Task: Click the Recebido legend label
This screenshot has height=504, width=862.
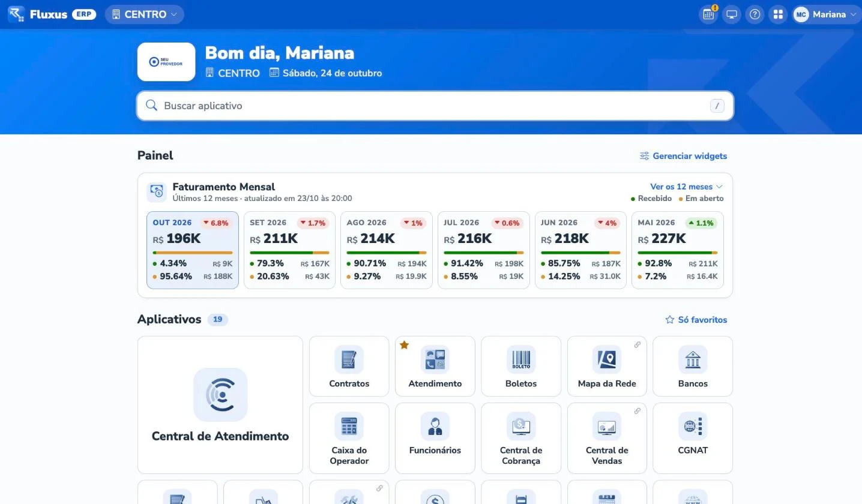Action: click(651, 199)
